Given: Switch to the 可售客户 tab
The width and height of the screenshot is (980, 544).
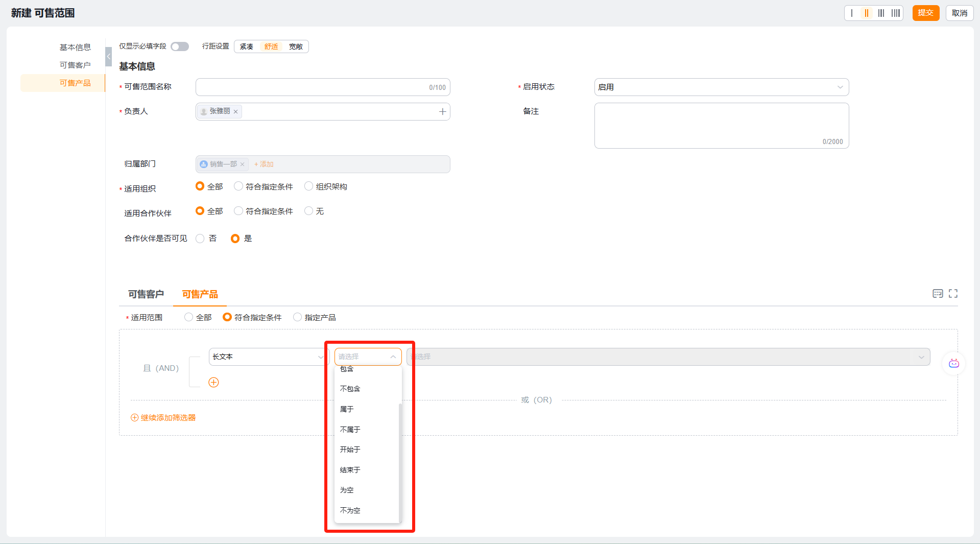Looking at the screenshot, I should tap(146, 295).
